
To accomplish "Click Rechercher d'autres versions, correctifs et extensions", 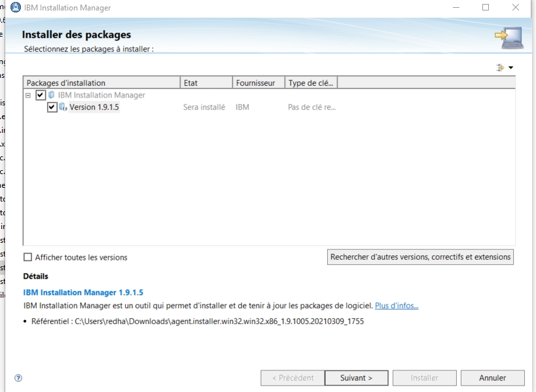I will click(420, 257).
